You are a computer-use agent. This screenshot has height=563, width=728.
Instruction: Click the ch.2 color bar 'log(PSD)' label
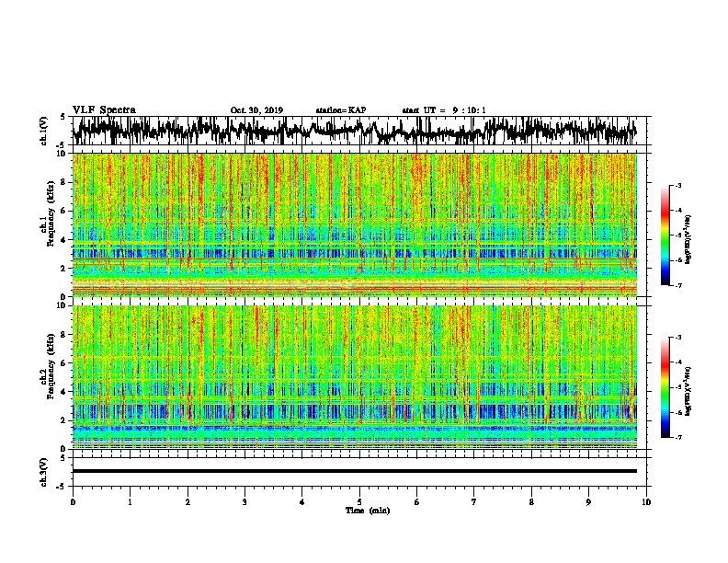click(x=688, y=391)
